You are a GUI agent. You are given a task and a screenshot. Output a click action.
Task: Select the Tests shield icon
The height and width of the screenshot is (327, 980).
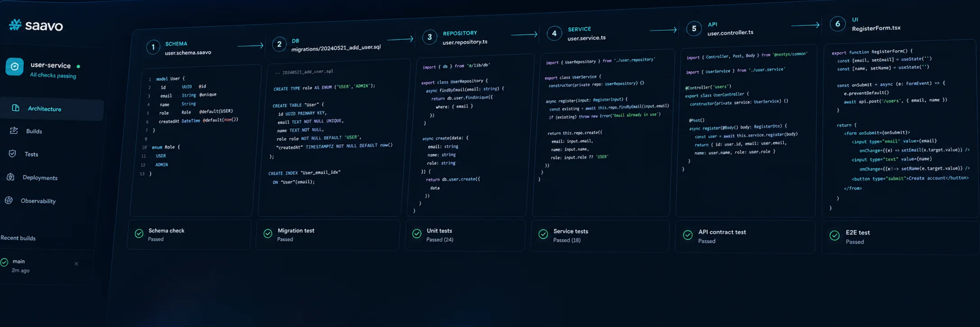click(x=13, y=154)
